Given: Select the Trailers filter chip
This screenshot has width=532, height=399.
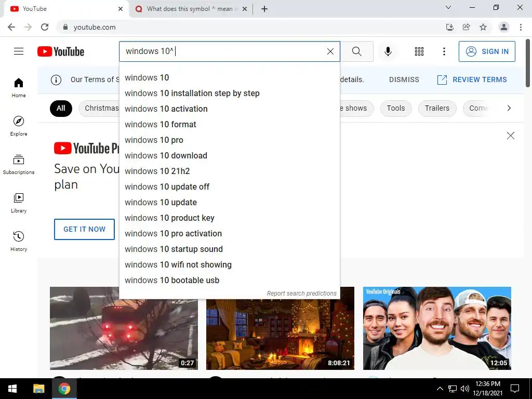Looking at the screenshot, I should [x=437, y=108].
